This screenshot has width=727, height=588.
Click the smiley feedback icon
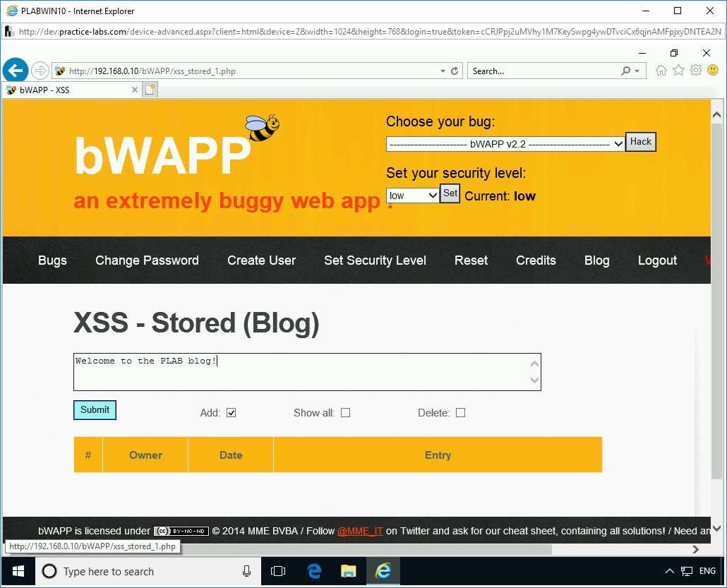(713, 70)
